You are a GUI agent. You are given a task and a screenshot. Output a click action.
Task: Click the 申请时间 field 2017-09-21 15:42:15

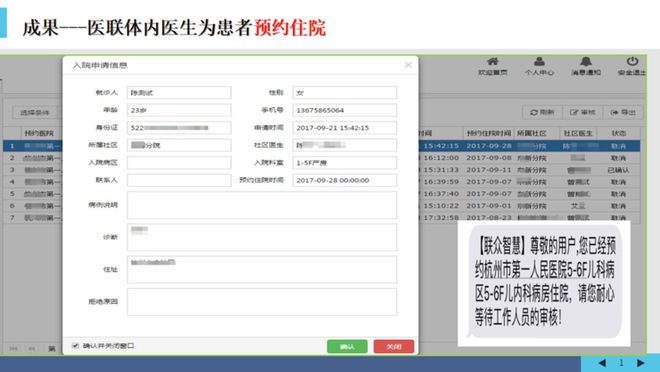coord(345,128)
